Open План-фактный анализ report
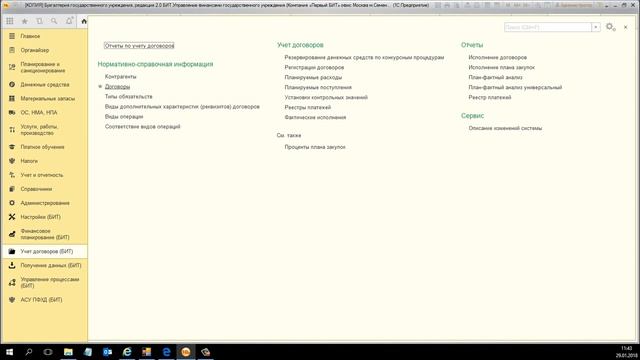640x360 pixels. click(496, 78)
